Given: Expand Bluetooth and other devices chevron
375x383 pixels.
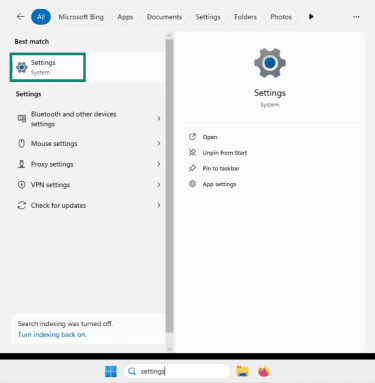Looking at the screenshot, I should coord(159,118).
